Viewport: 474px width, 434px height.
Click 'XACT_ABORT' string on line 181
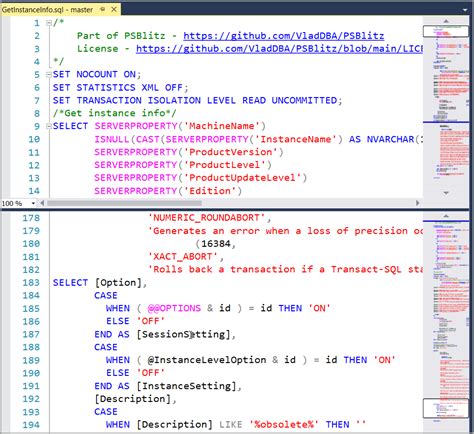tap(183, 257)
